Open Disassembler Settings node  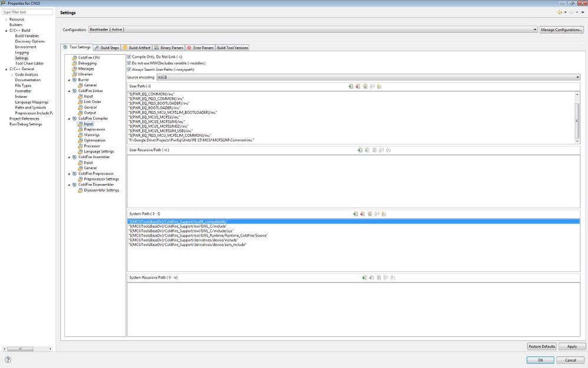(101, 190)
